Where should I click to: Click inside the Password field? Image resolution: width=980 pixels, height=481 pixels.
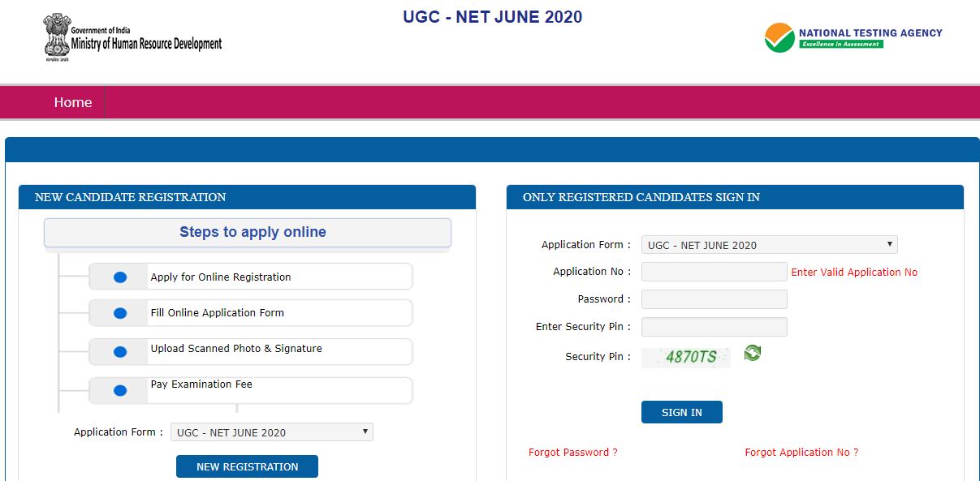tap(713, 298)
